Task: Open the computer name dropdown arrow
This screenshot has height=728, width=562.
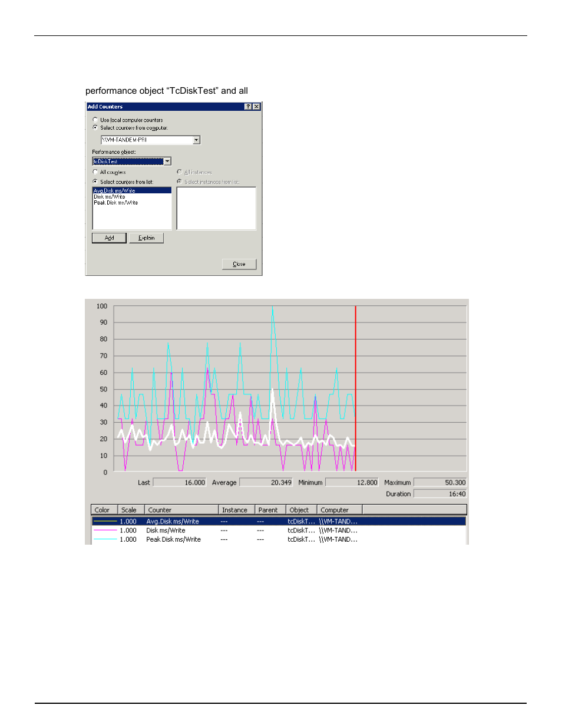Action: coord(197,140)
